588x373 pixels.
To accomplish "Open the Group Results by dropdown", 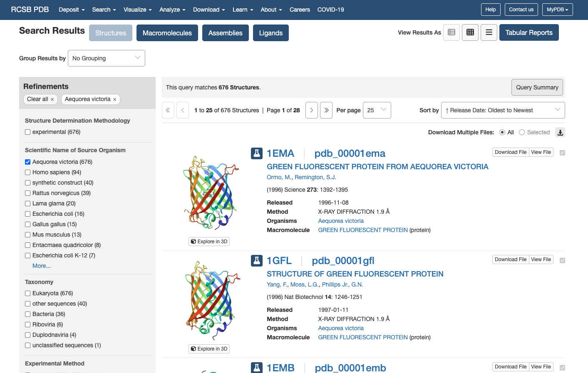I will (x=107, y=58).
